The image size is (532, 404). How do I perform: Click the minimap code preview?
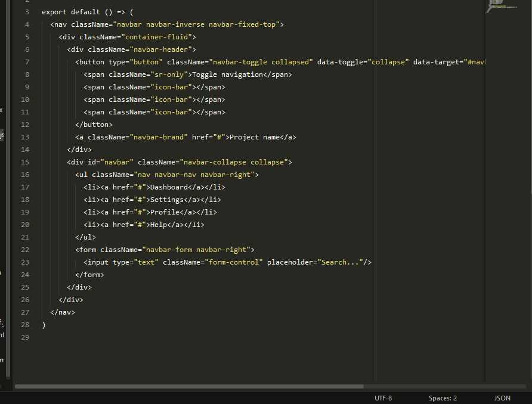pyautogui.click(x=502, y=6)
